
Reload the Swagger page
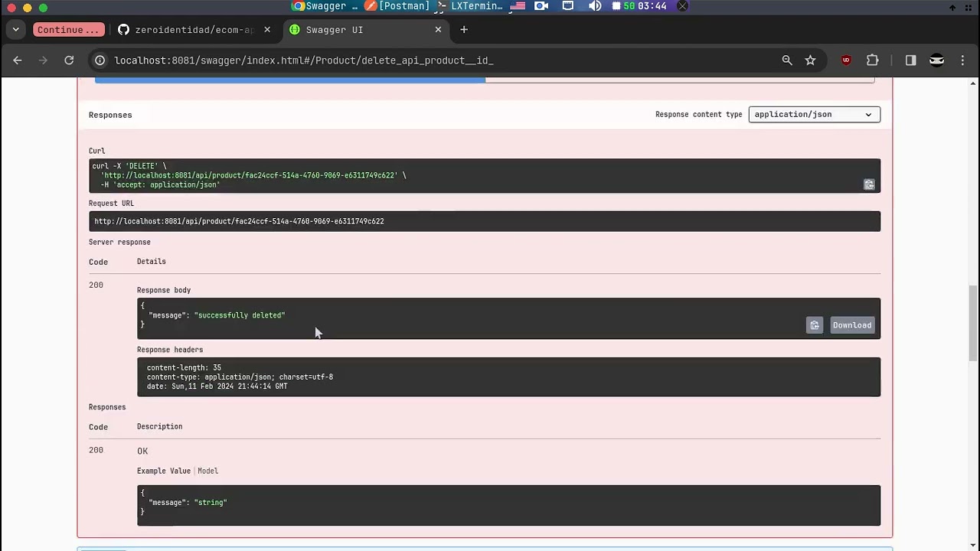(x=69, y=60)
